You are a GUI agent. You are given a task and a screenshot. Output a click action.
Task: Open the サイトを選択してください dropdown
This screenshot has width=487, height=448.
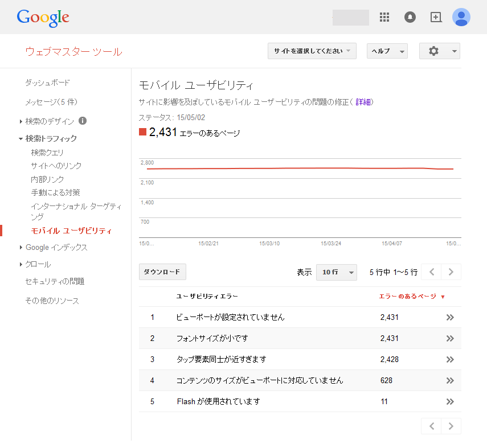(312, 51)
